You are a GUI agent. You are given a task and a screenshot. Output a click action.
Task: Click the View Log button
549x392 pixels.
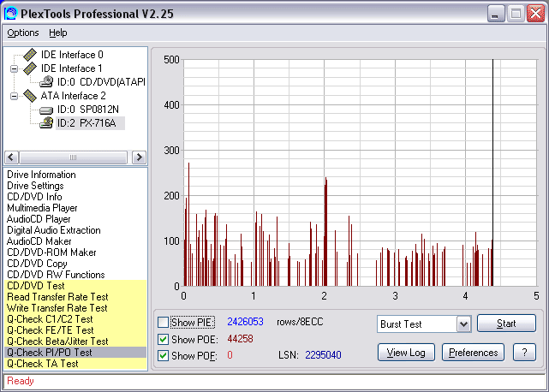[406, 352]
